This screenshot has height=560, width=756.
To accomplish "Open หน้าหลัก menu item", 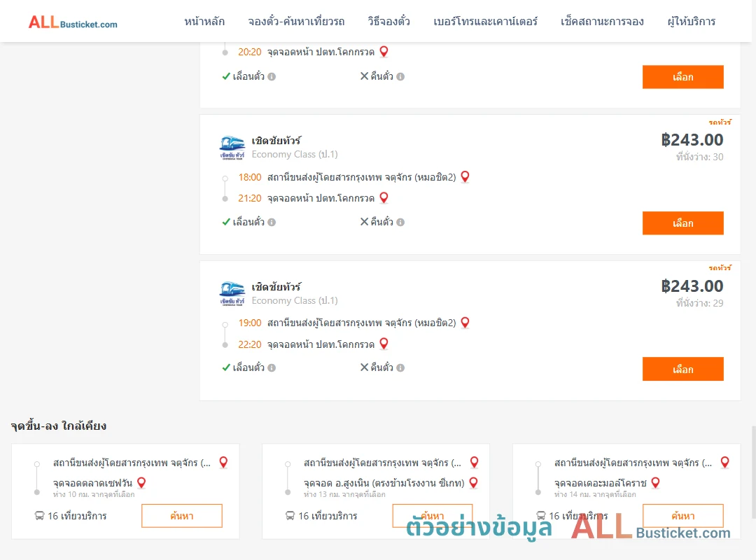I will pos(204,22).
